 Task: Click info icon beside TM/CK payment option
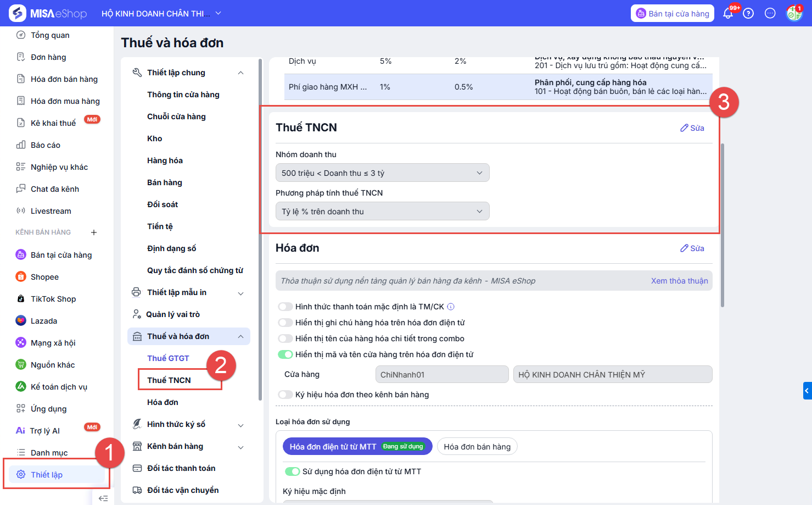(x=451, y=307)
